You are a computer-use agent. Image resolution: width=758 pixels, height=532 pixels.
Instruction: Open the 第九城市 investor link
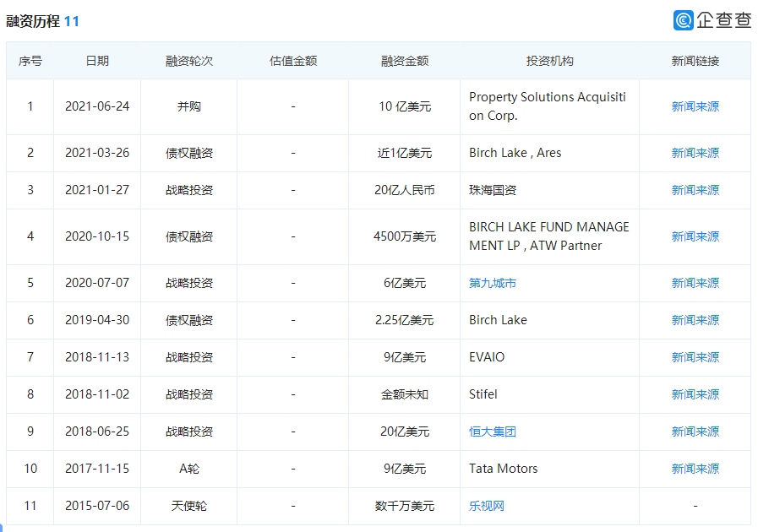click(x=493, y=283)
